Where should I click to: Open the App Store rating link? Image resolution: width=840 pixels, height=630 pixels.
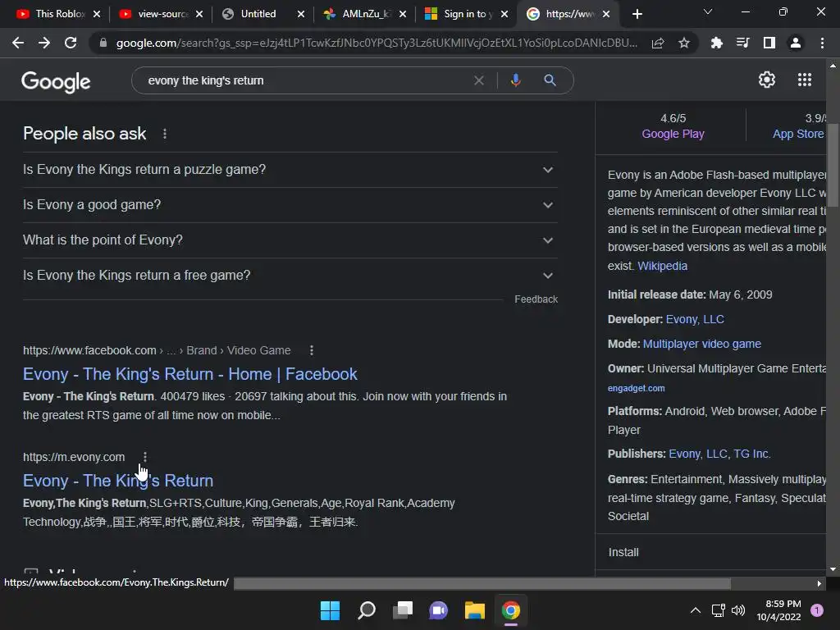(797, 134)
